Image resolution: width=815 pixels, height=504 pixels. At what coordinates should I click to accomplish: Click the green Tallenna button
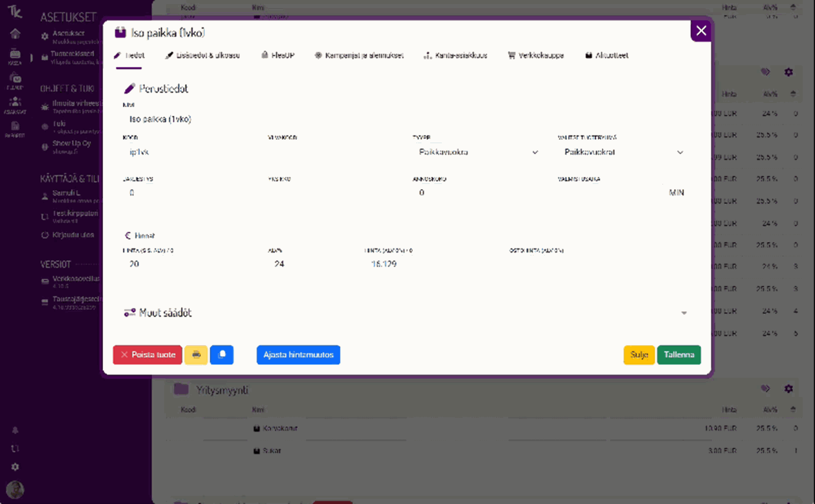(x=679, y=355)
